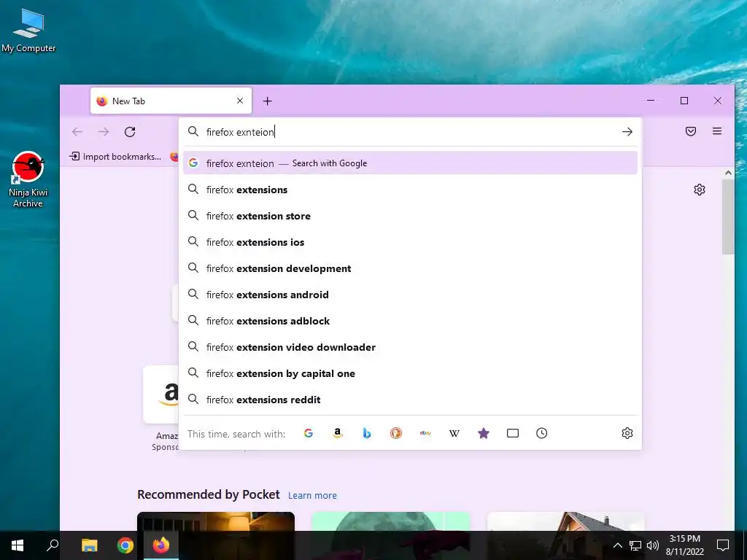Image resolution: width=747 pixels, height=560 pixels.
Task: Open the Firefox application menu
Action: [716, 131]
